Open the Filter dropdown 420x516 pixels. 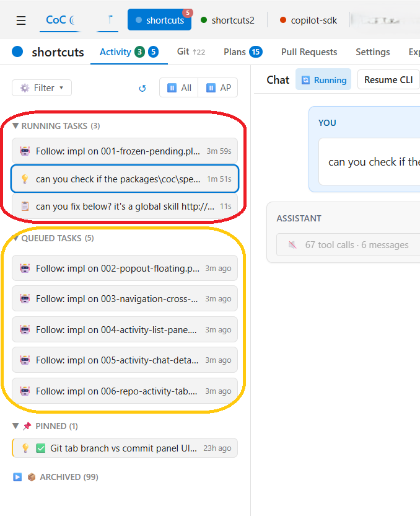(x=42, y=88)
